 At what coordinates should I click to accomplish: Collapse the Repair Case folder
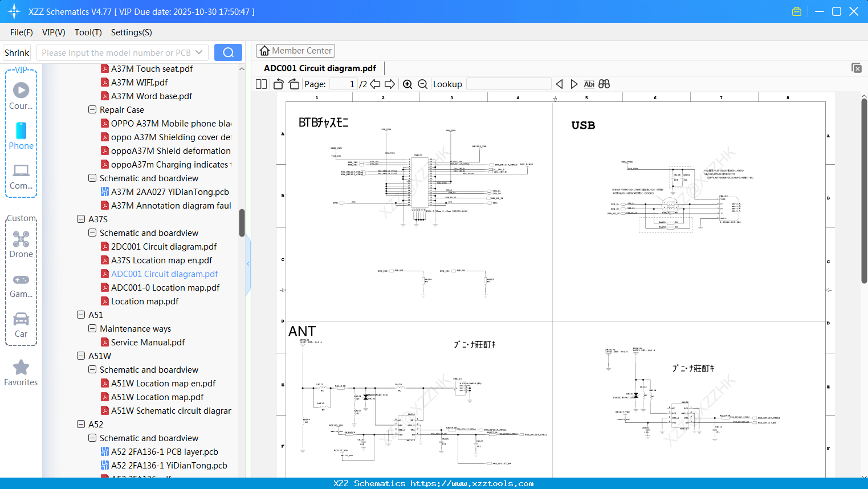[92, 109]
